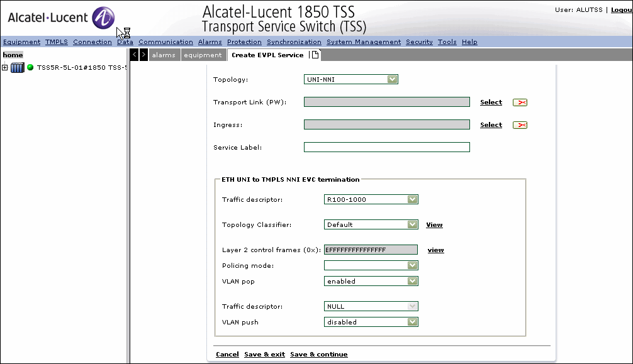633x364 pixels.
Task: Click the equipment shelf icon in the tree
Action: click(x=18, y=67)
